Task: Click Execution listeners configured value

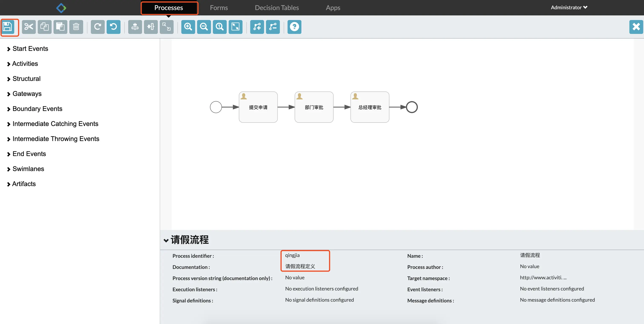Action: pyautogui.click(x=322, y=289)
